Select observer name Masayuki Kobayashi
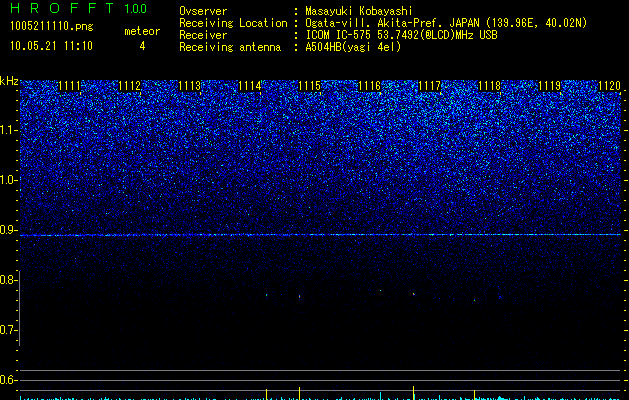 point(359,11)
